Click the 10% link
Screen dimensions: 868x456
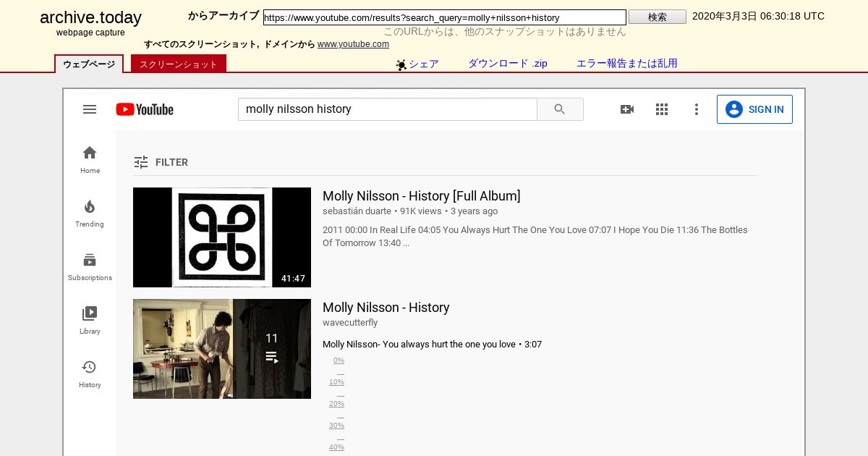(336, 382)
